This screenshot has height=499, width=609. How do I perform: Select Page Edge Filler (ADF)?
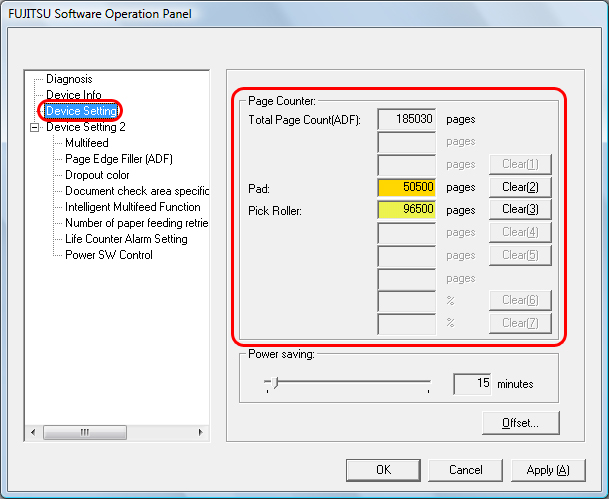119,159
